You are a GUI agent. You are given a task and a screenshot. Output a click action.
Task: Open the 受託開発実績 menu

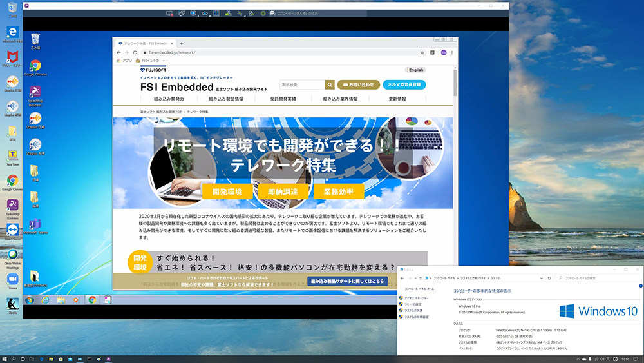tap(283, 99)
